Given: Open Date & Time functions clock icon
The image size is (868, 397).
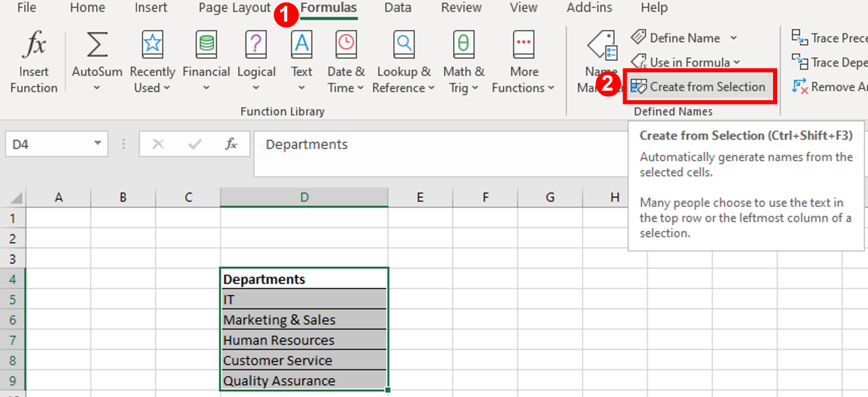Looking at the screenshot, I should click(x=346, y=45).
